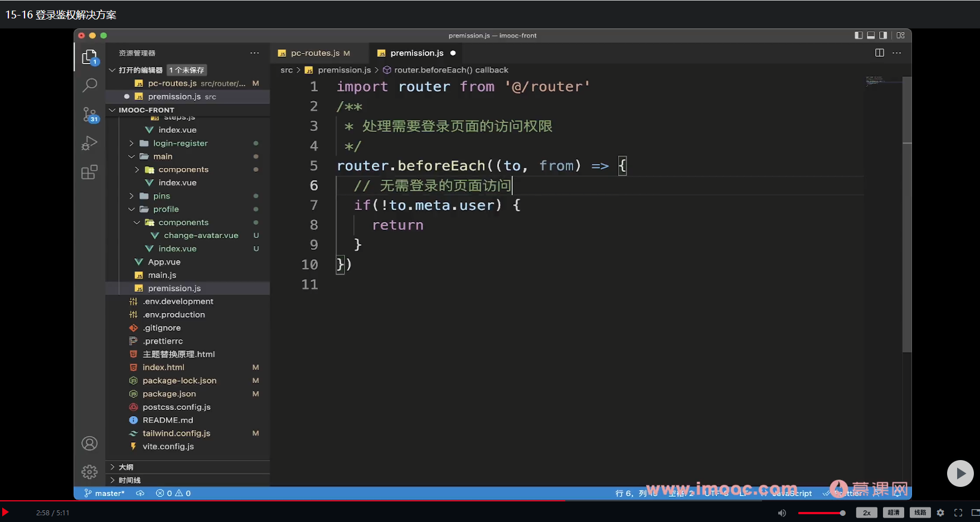Mute the video volume speaker
980x522 pixels.
coord(782,513)
